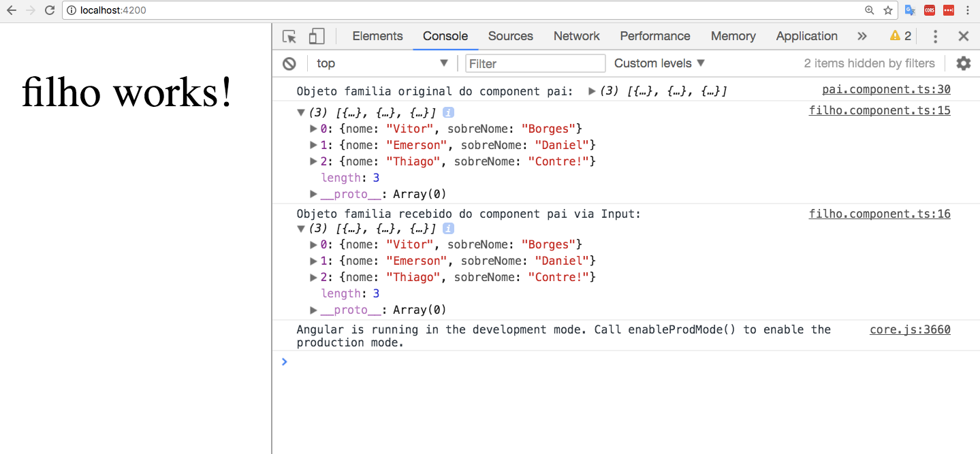This screenshot has width=980, height=454.
Task: Collapse the first filho array log
Action: point(301,113)
